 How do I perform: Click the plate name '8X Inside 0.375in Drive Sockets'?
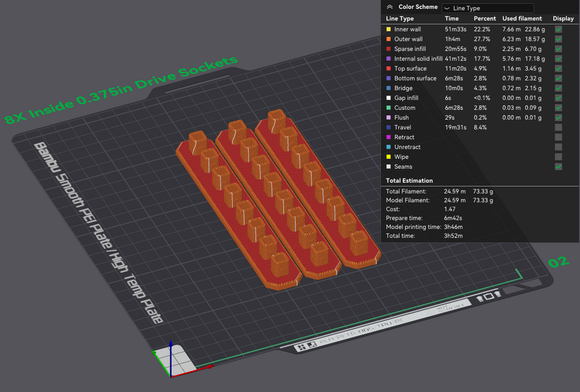[x=121, y=90]
